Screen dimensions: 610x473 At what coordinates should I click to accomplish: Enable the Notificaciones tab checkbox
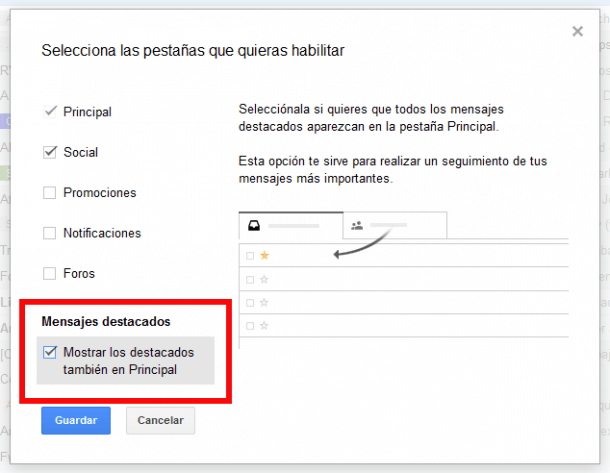coord(49,233)
